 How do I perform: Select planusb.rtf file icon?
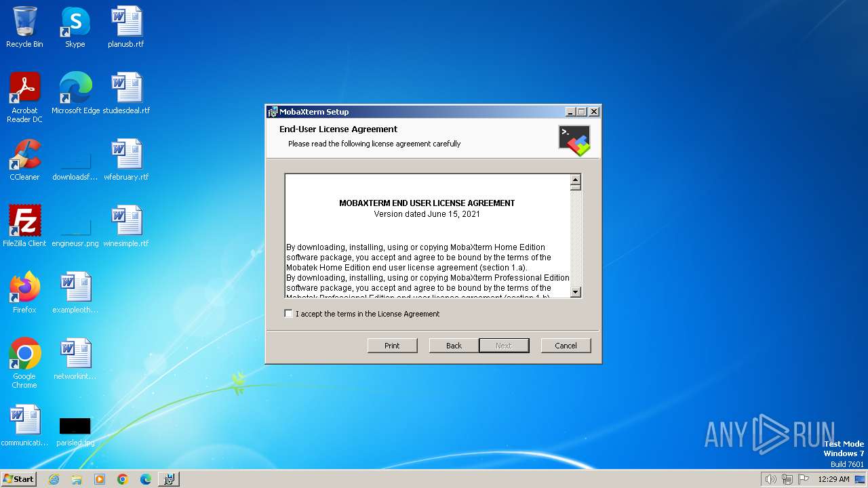coord(126,28)
